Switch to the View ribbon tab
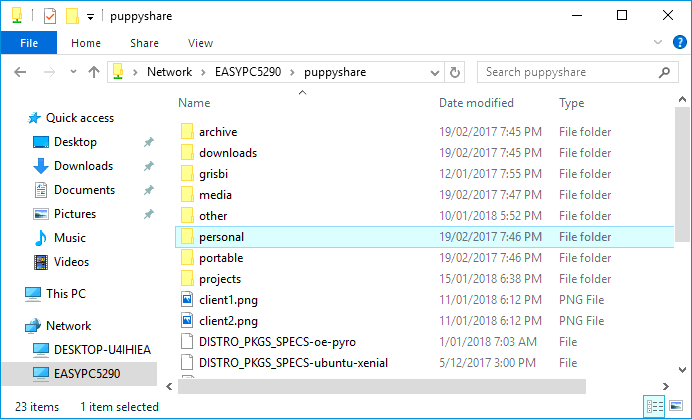 pyautogui.click(x=200, y=43)
